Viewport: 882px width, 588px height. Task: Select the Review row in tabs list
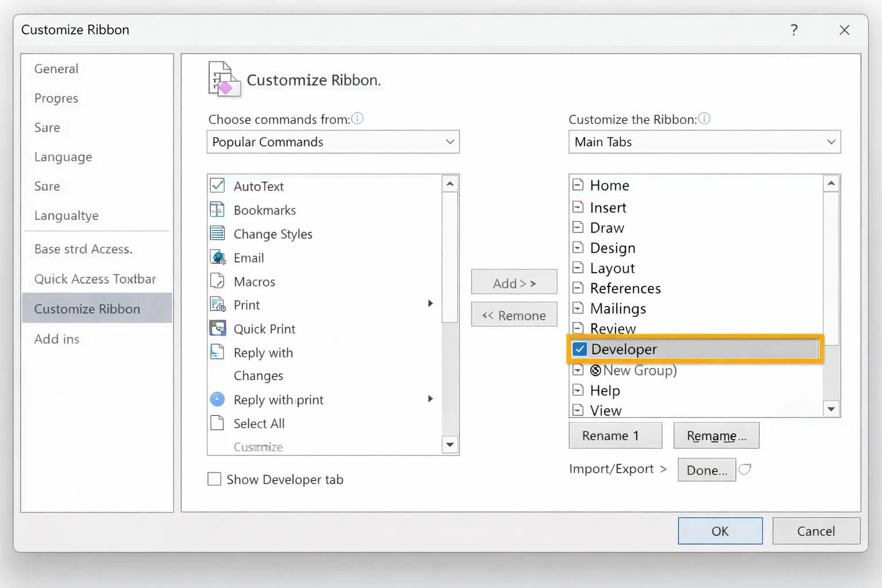coord(696,328)
